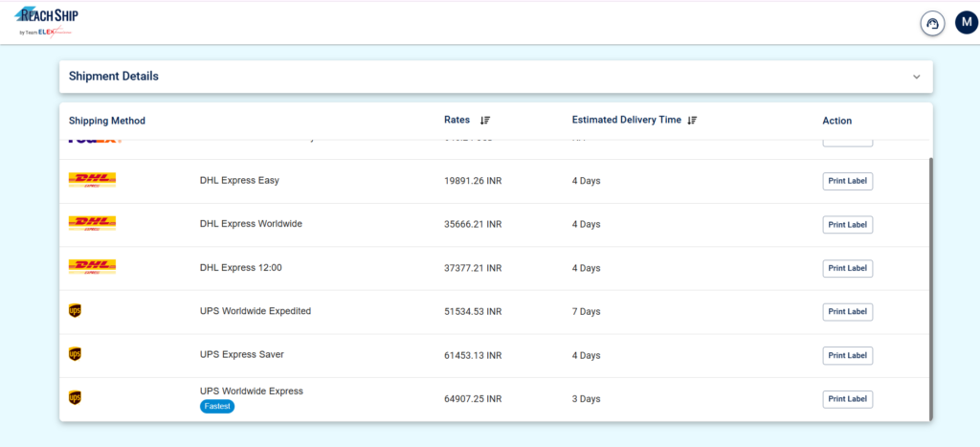This screenshot has width=980, height=447.
Task: Click 7 Days delivery time
Action: tap(587, 311)
